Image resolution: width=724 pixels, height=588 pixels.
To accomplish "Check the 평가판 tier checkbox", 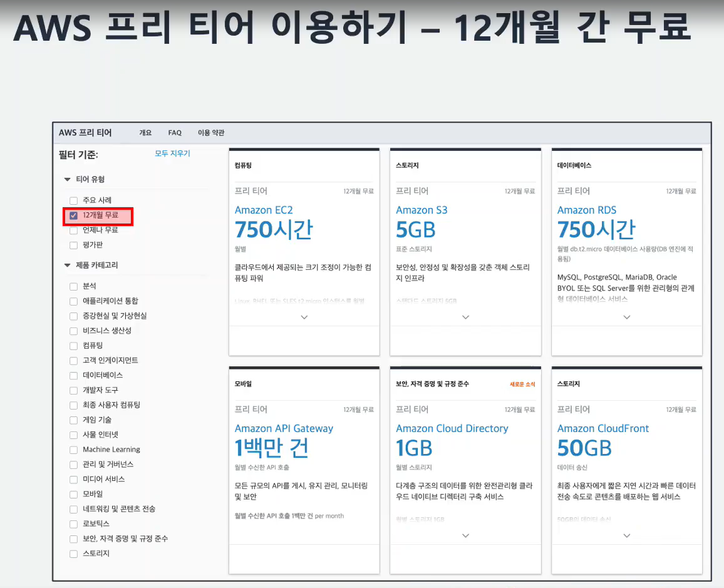I will point(73,245).
